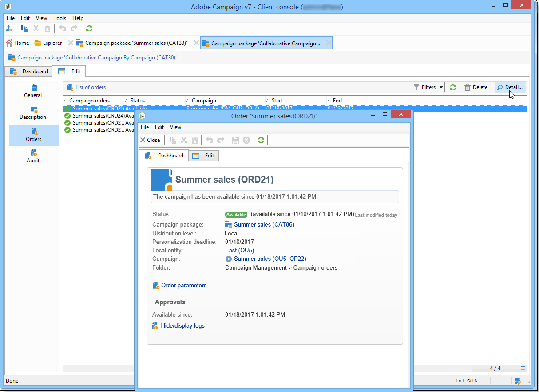Click the green refresh icon in main console toolbar
The width and height of the screenshot is (539, 392).
pos(89,28)
